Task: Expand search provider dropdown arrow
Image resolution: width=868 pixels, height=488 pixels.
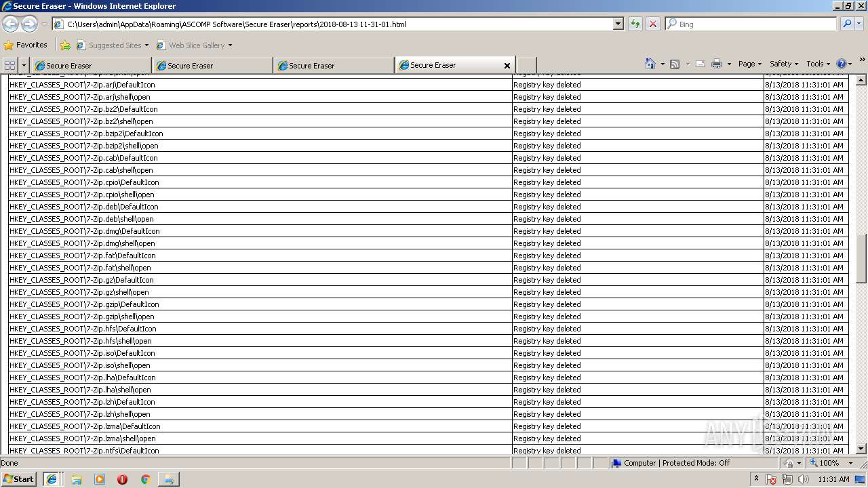Action: click(x=861, y=24)
